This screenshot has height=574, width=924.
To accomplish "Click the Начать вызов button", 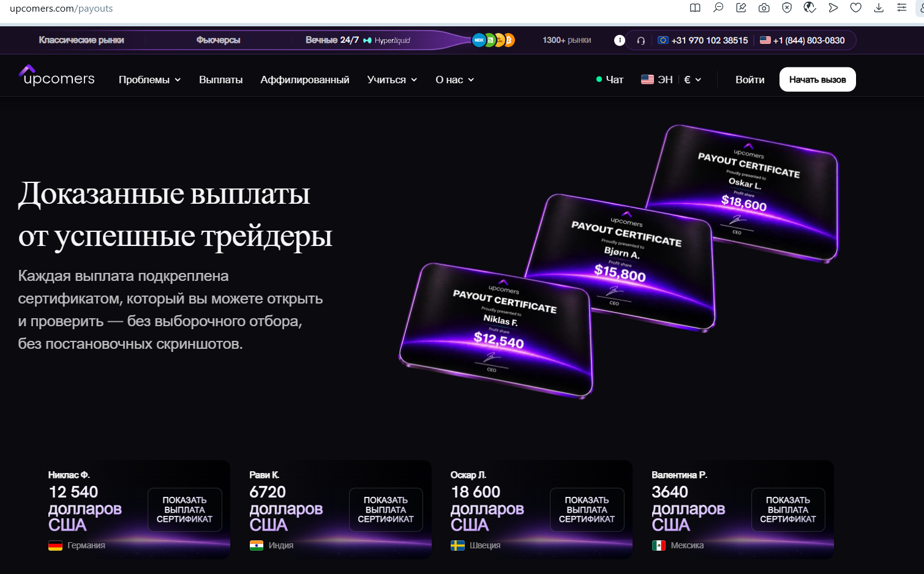I will [x=817, y=80].
